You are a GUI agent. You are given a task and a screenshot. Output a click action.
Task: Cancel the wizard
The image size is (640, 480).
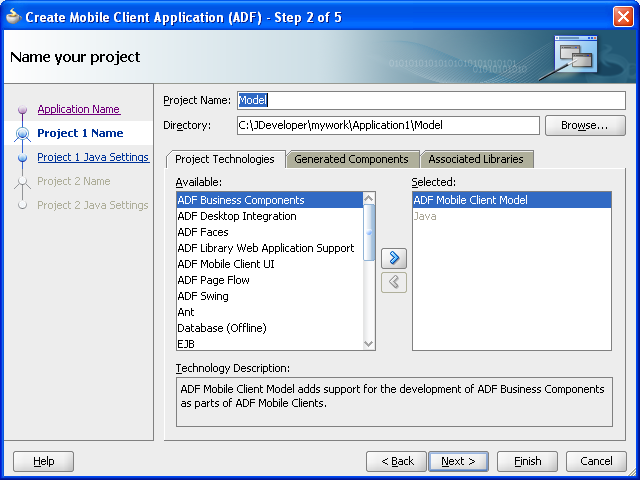[x=596, y=461]
